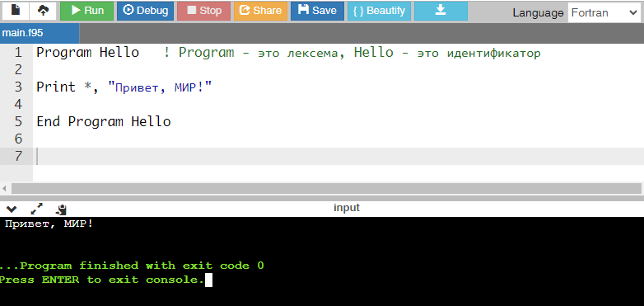This screenshot has width=644, height=306.
Task: Click the "Привет, МИР!" string in line 3
Action: coord(160,87)
